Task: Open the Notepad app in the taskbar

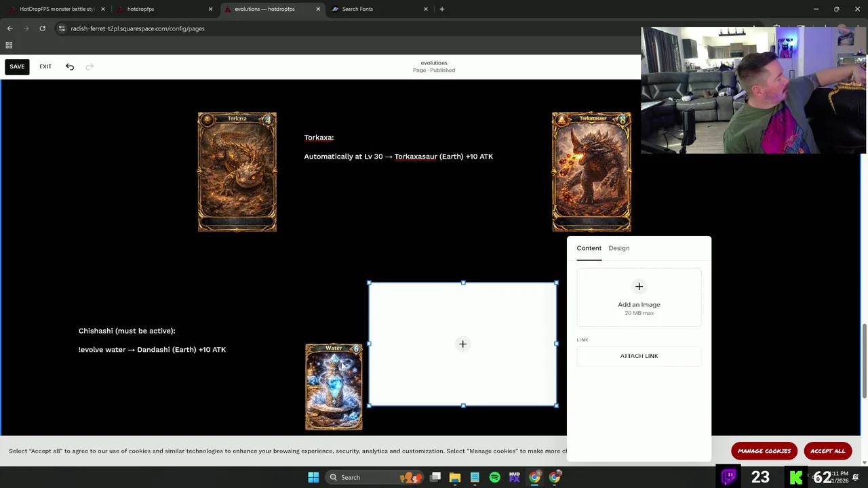Action: [475, 477]
